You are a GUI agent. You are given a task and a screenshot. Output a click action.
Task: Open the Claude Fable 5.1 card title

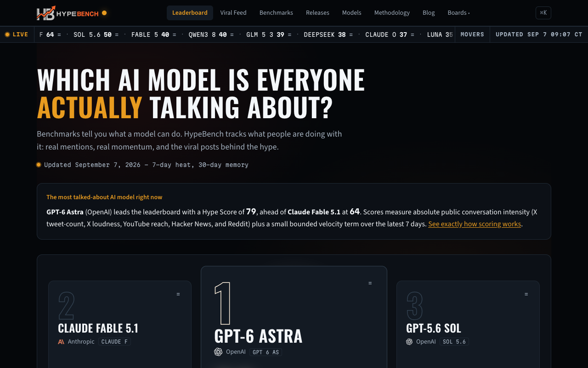tap(98, 328)
